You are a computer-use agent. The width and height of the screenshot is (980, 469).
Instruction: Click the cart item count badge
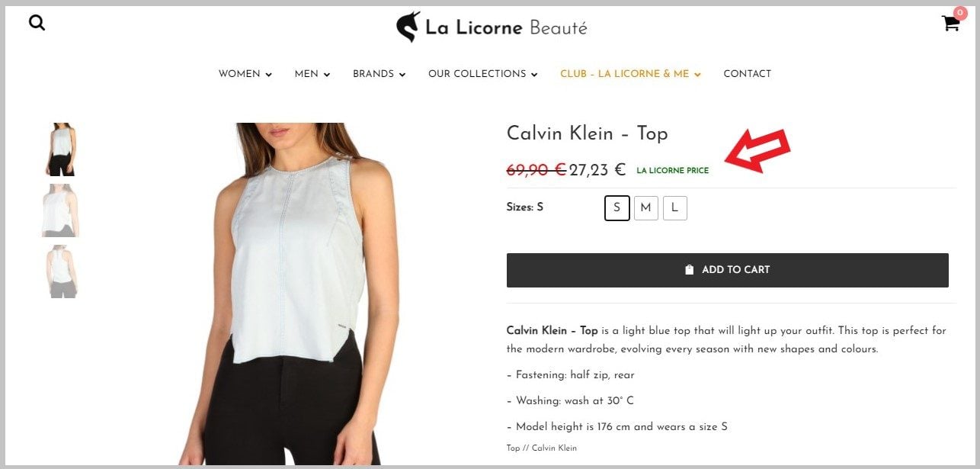(x=960, y=12)
